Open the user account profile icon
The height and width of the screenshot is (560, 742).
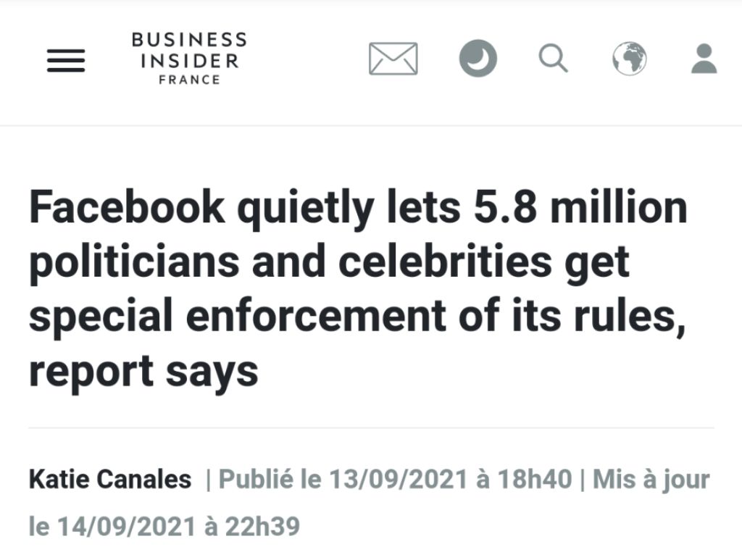704,59
